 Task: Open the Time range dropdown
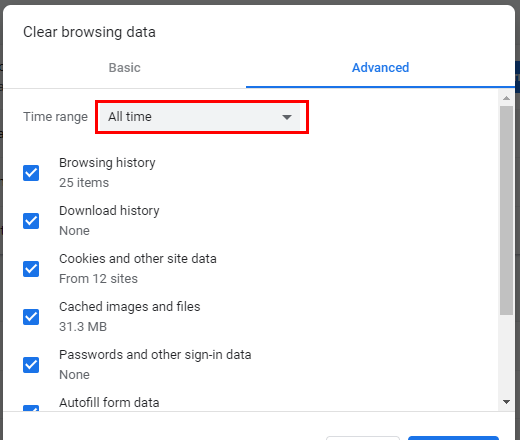point(200,117)
